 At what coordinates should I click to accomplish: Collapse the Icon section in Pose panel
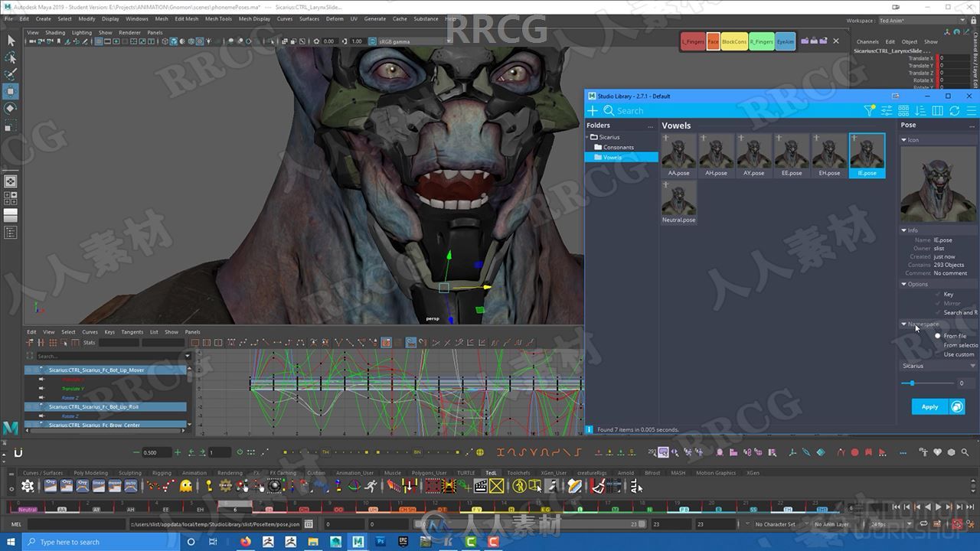(903, 140)
